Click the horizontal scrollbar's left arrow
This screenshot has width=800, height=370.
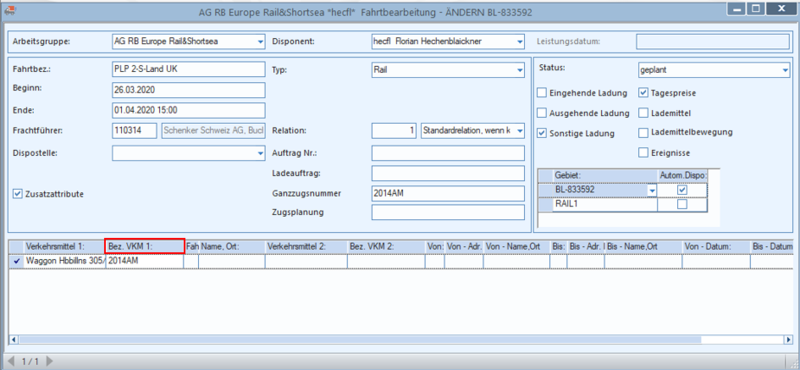click(x=14, y=339)
